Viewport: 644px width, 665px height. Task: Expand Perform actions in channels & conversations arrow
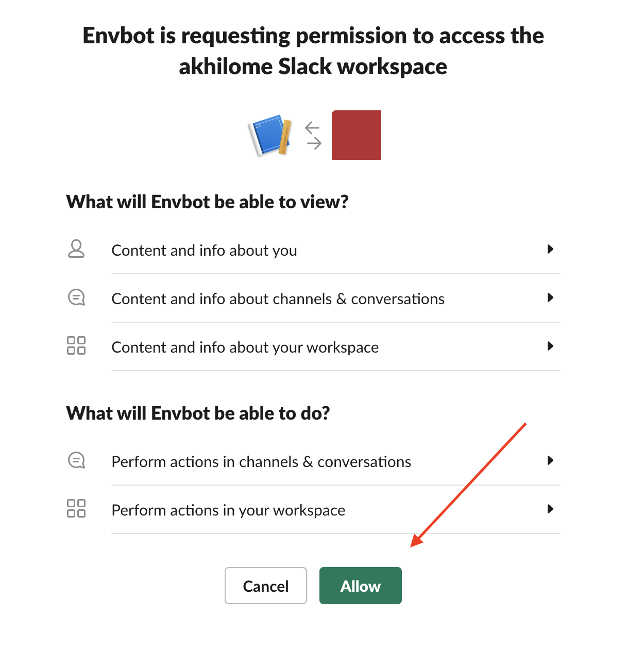[550, 460]
